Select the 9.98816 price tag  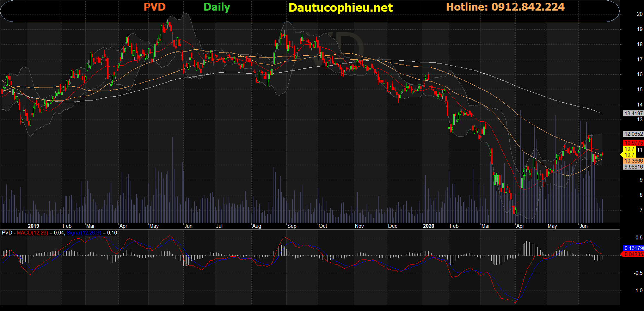pos(633,167)
